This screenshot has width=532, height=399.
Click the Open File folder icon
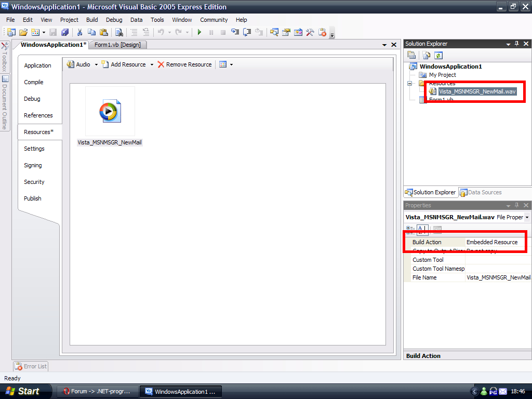tap(23, 32)
